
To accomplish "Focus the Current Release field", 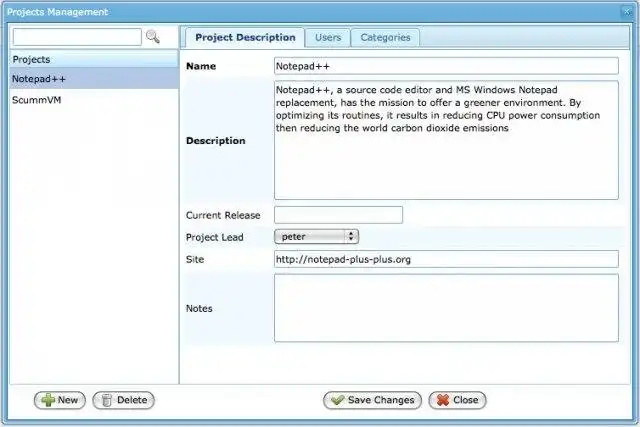I will [338, 215].
